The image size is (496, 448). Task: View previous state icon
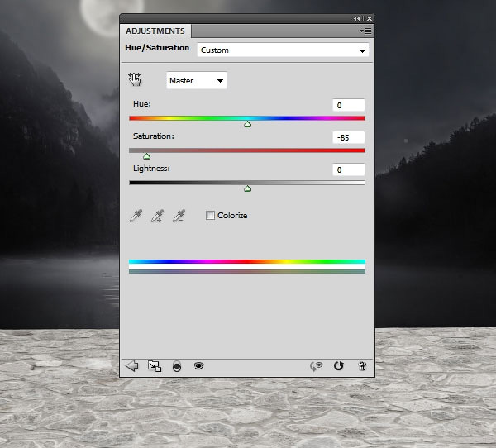coord(316,366)
